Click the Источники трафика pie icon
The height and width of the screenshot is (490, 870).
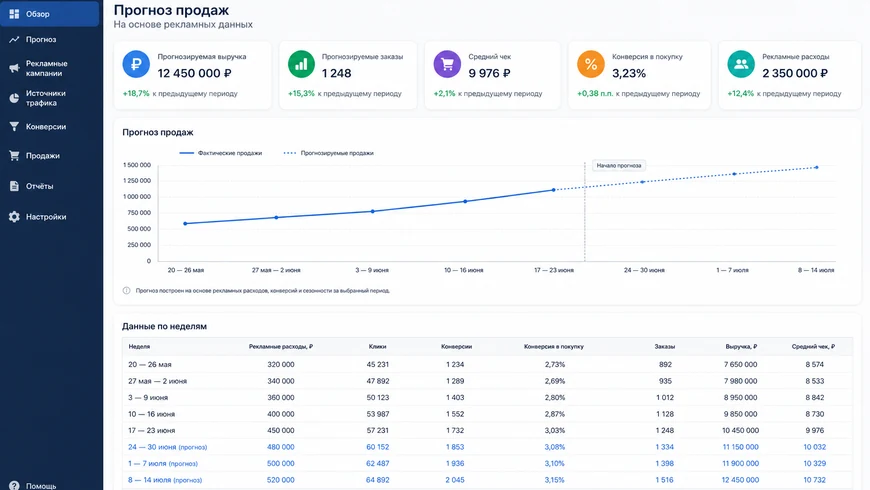(x=14, y=98)
